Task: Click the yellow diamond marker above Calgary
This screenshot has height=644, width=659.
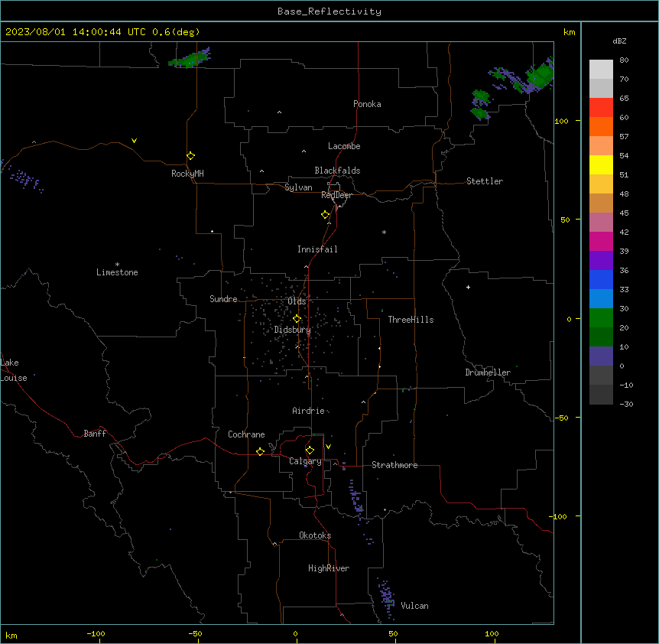Action: [310, 450]
